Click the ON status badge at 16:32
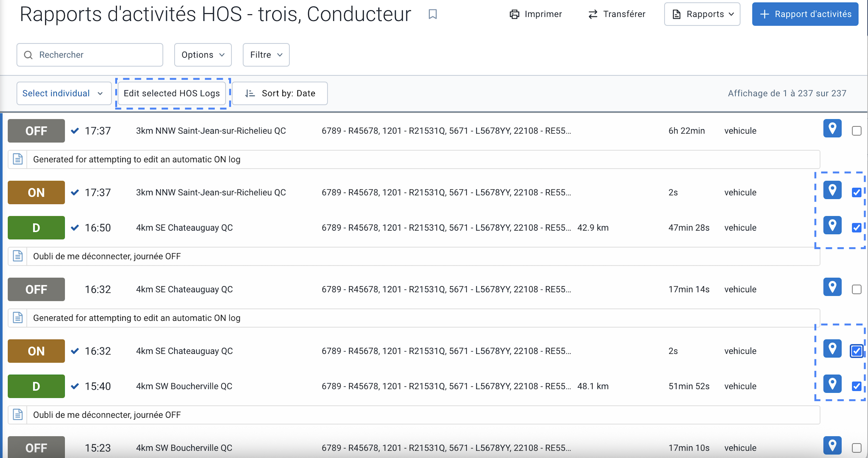This screenshot has width=868, height=458. tap(36, 351)
